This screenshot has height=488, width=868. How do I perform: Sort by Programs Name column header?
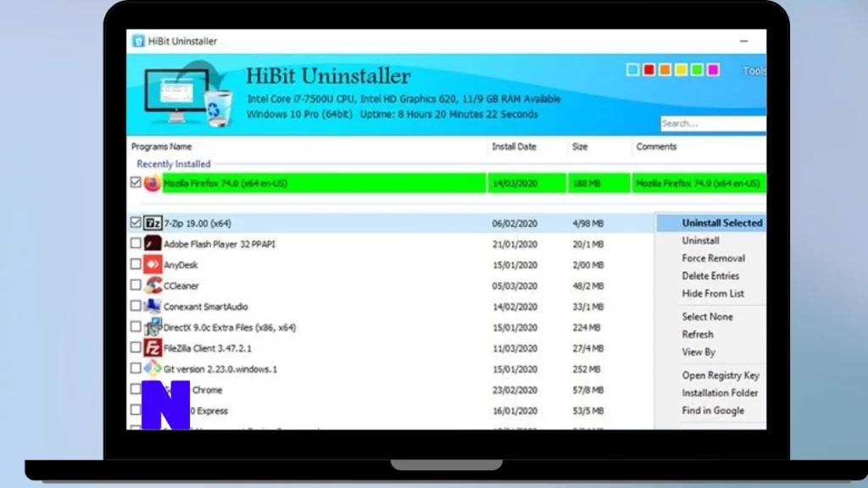162,147
